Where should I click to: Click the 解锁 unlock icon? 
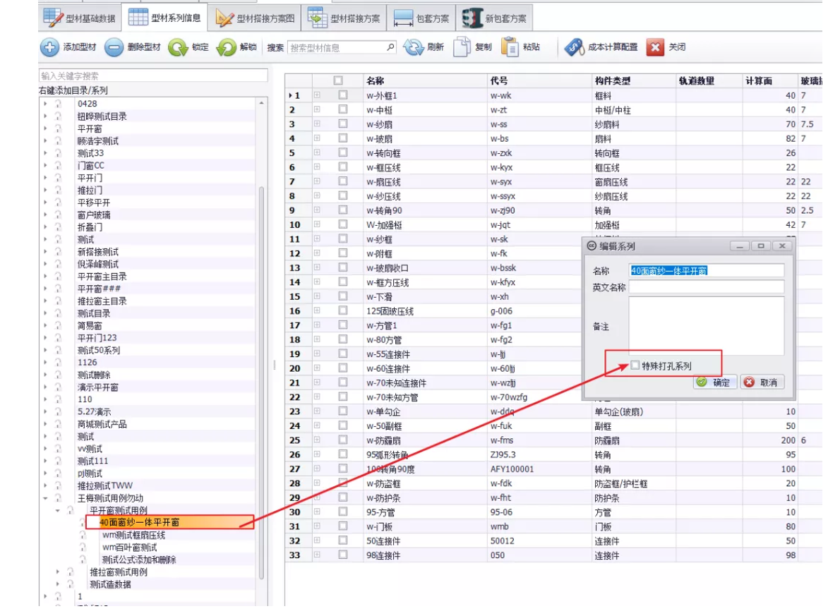pos(226,48)
